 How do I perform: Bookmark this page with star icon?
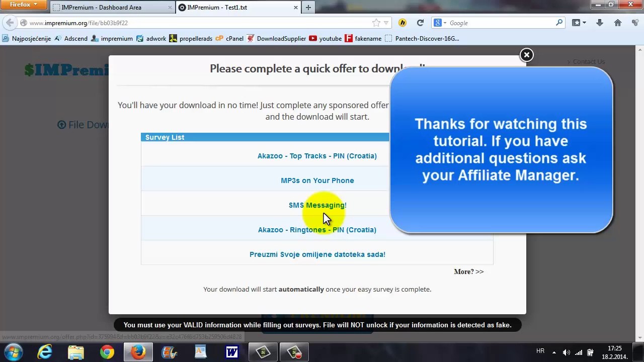376,23
